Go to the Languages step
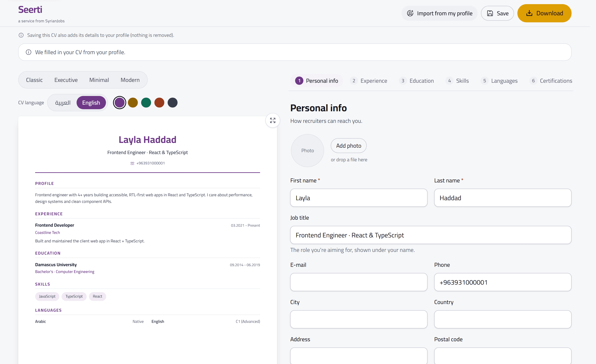The height and width of the screenshot is (364, 596). coord(499,81)
